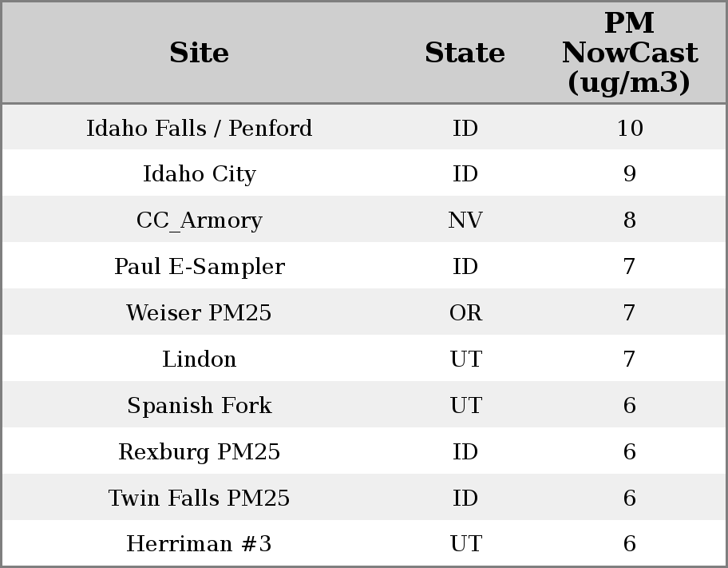Click the Lindon site name
This screenshot has width=728, height=568.
click(x=199, y=359)
